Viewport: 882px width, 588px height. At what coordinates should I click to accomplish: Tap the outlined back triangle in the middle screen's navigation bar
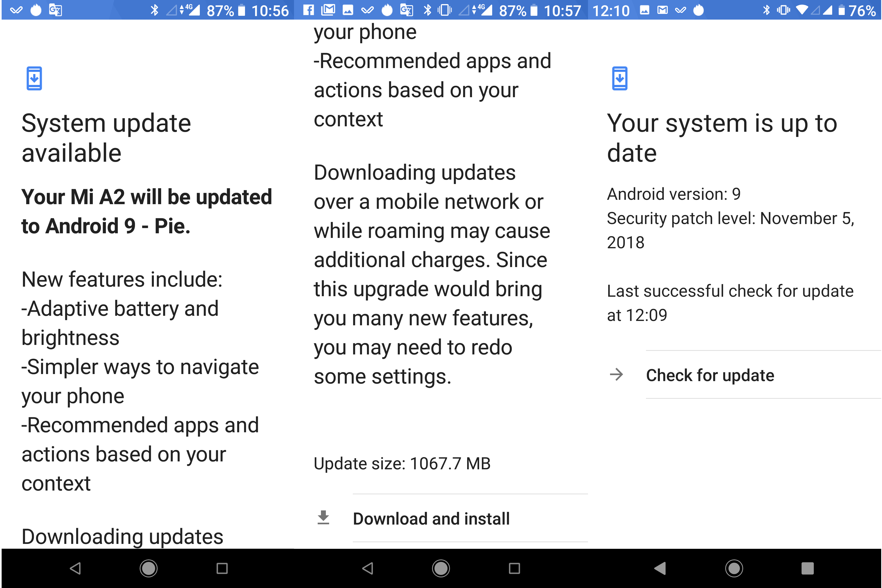[x=368, y=568]
